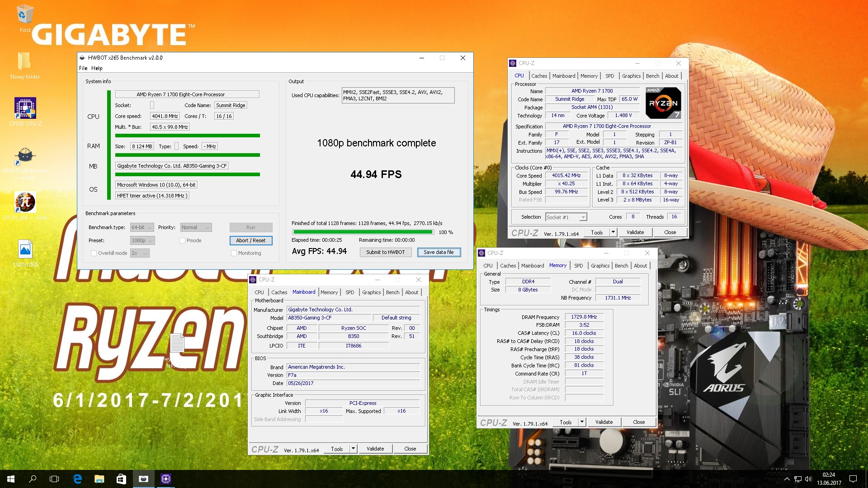Click Close in CPU-Z Memory window

(x=639, y=422)
